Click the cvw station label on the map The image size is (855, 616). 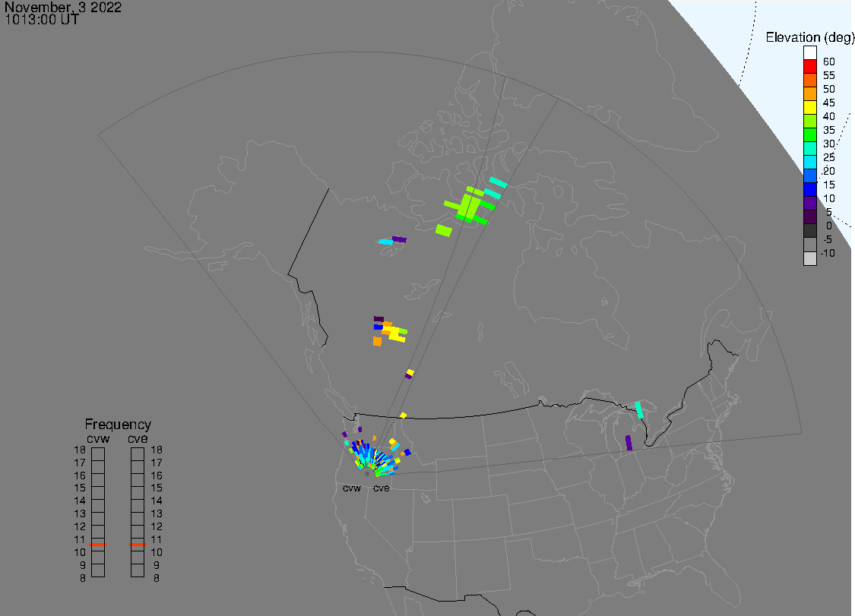pyautogui.click(x=352, y=488)
